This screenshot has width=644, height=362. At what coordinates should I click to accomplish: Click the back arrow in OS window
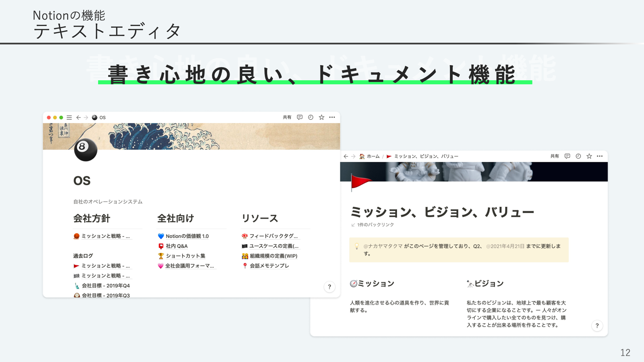pos(78,117)
